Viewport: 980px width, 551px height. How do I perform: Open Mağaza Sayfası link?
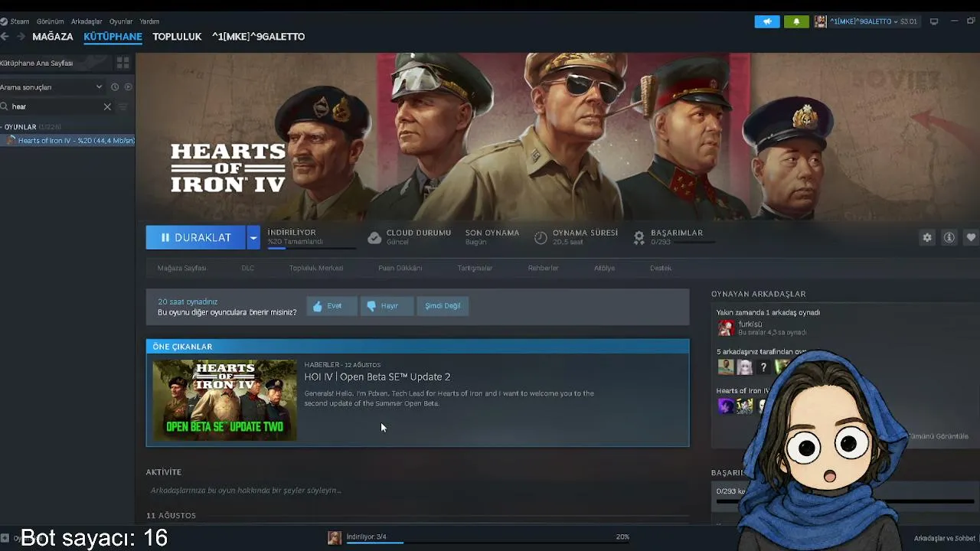(x=181, y=268)
